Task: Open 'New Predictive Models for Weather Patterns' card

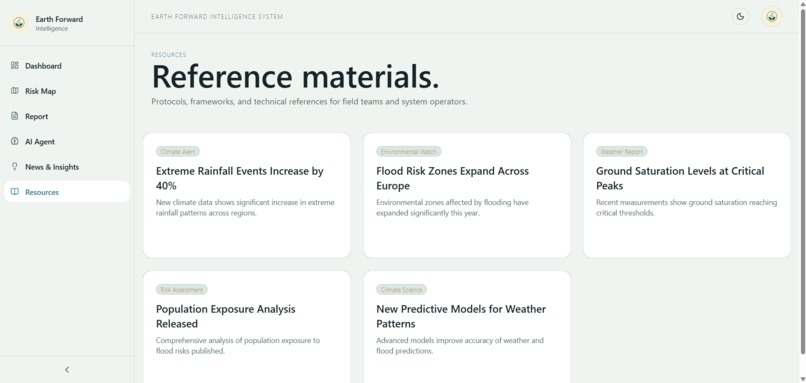Action: [x=467, y=327]
